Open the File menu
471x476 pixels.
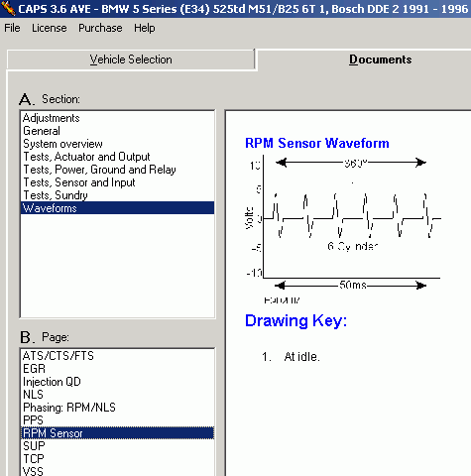12,28
